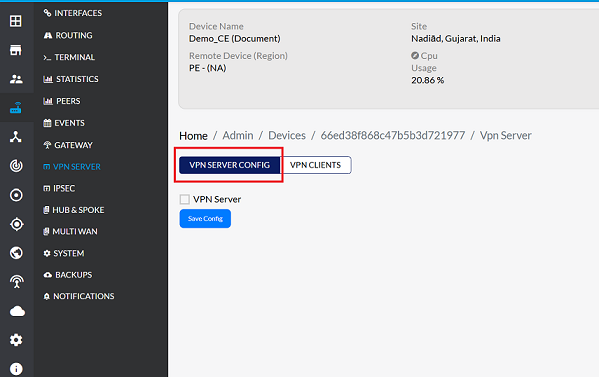Viewport: 599px width, 377px height.
Task: Go to Home breadcrumb link
Action: coord(193,136)
